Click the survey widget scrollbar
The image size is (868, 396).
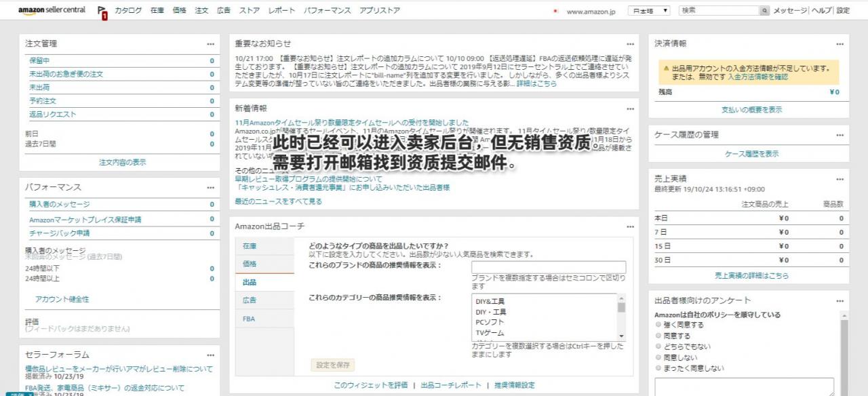coord(844,353)
